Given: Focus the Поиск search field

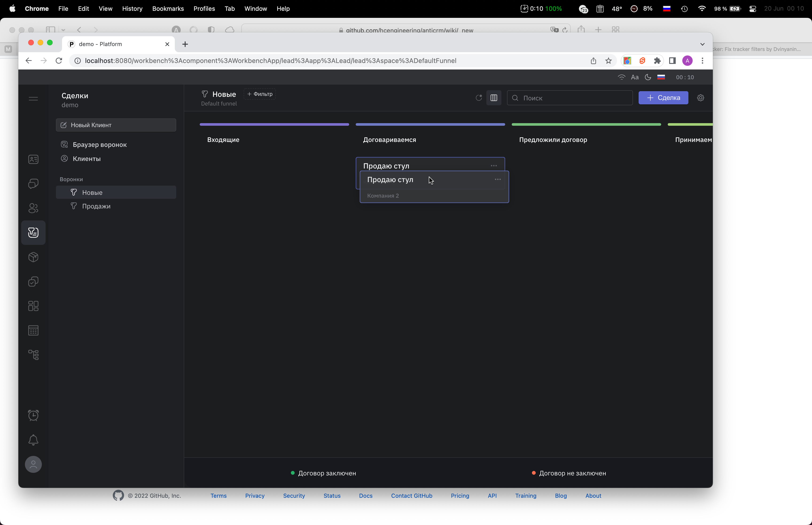Looking at the screenshot, I should point(570,98).
